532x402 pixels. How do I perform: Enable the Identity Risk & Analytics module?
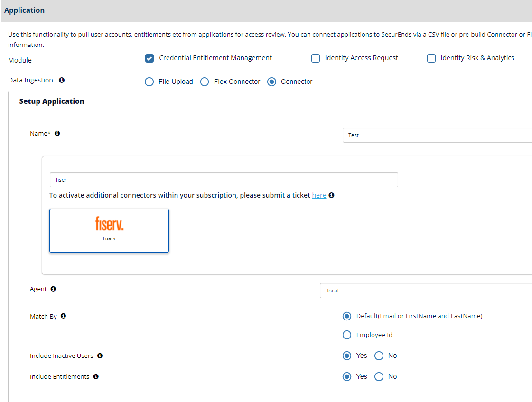tap(431, 58)
